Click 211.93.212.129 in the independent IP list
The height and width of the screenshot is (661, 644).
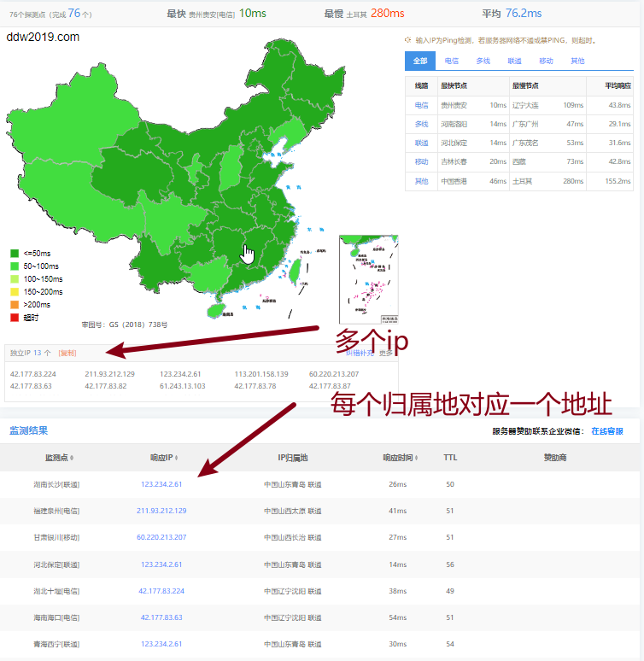click(x=109, y=374)
